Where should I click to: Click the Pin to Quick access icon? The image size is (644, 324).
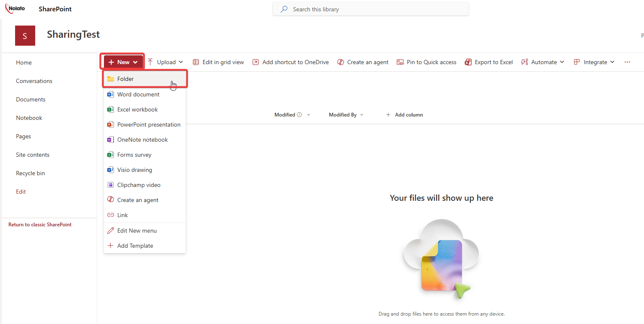[x=400, y=62]
